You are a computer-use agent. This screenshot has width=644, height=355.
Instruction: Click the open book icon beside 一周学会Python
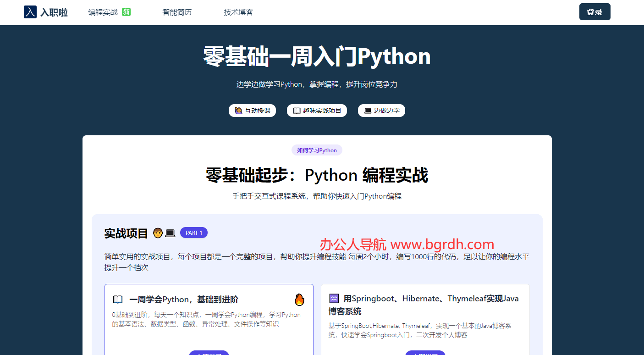tap(118, 300)
